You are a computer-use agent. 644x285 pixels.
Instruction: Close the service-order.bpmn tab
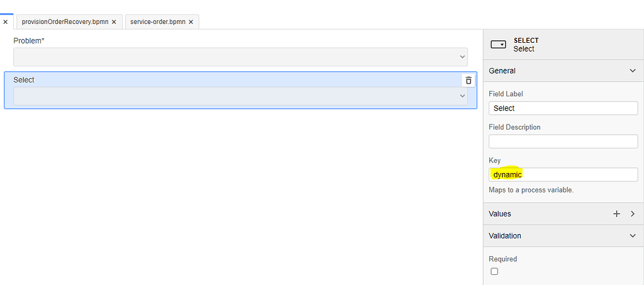[x=191, y=22]
